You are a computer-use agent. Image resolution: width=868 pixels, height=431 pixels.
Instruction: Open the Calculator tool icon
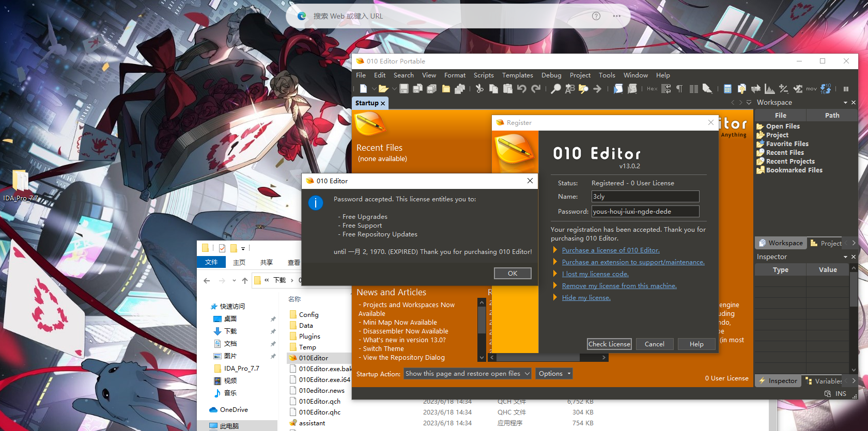tap(727, 89)
